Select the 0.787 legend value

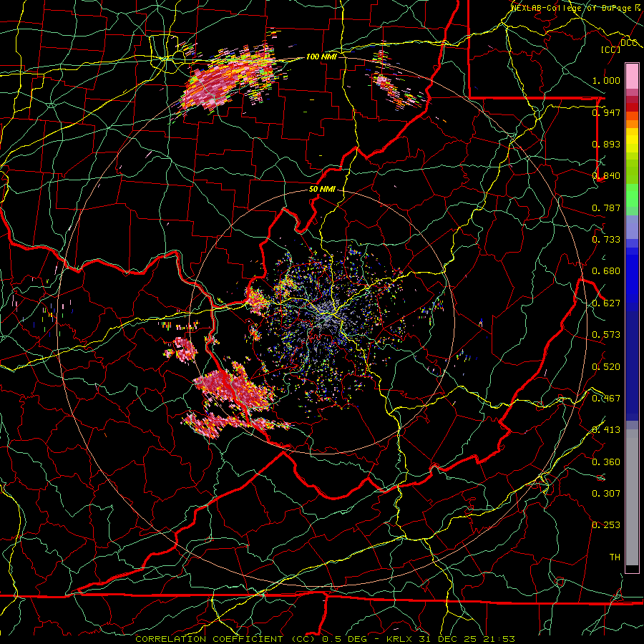pyautogui.click(x=606, y=208)
